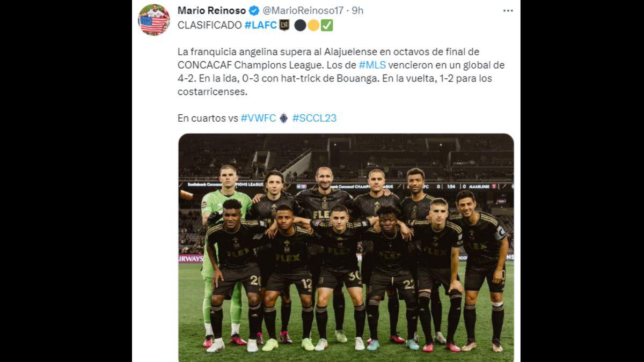
Task: Open Mario Reinoso's profile avatar
Action: click(154, 20)
